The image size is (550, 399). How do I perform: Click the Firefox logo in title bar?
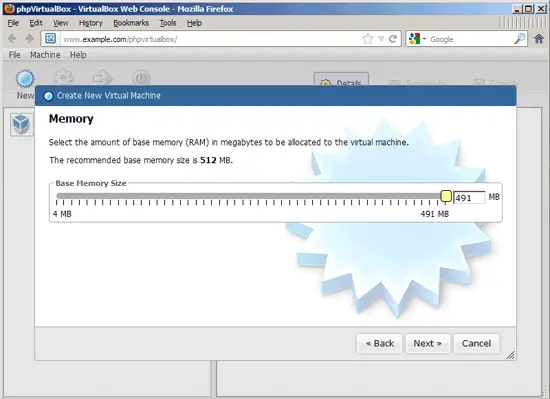[9, 8]
